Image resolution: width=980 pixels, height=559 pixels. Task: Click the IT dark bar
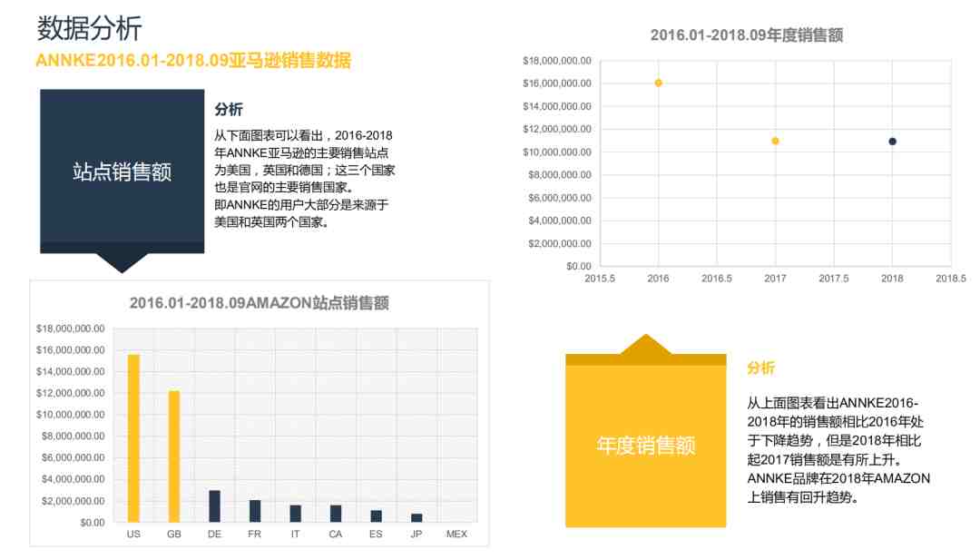[295, 514]
